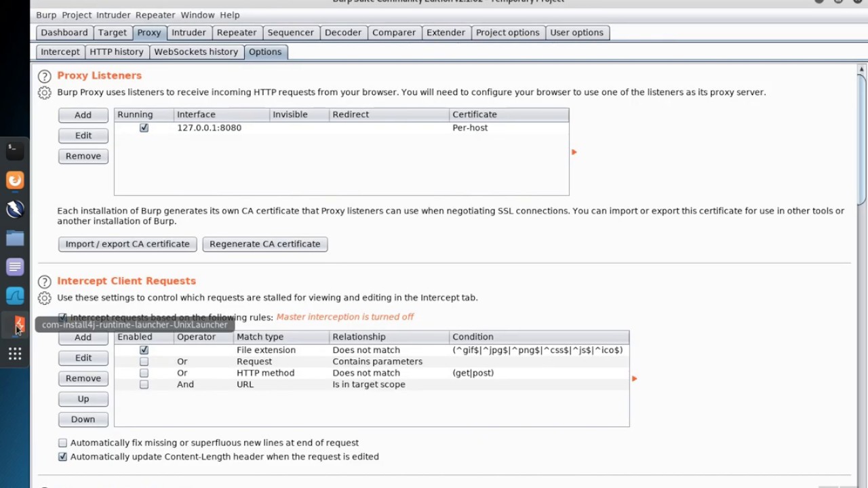Viewport: 868px width, 488px height.
Task: Open the Project menu
Action: click(x=77, y=15)
